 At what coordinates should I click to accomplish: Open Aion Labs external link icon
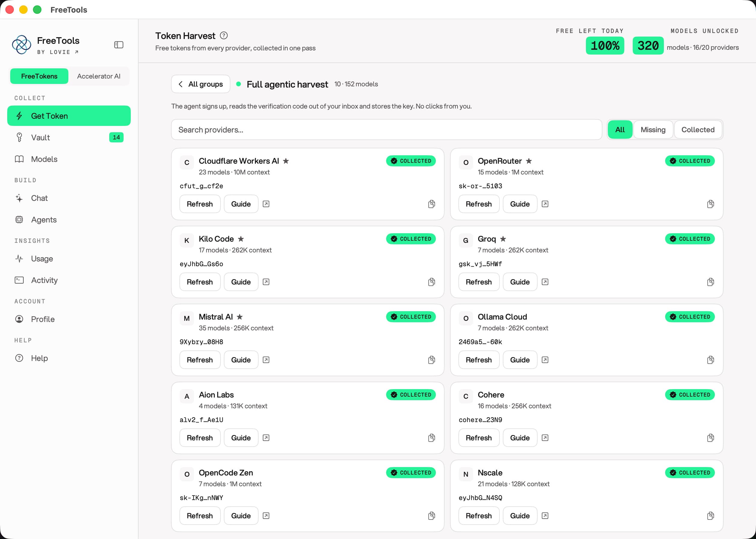click(x=266, y=438)
